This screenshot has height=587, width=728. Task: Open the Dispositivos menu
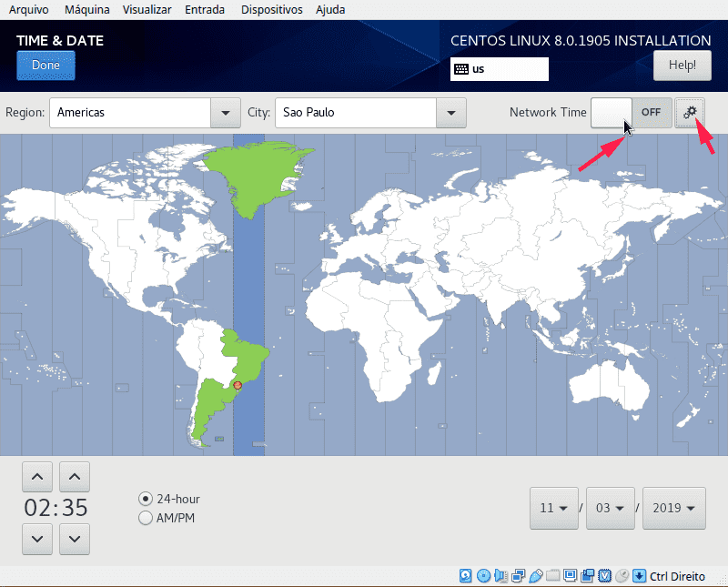[x=271, y=10]
